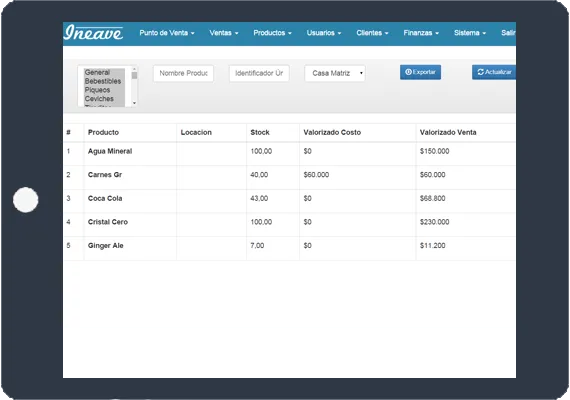Screen dimensions: 570x400
Task: Expand the Clientes dropdown
Action: (x=372, y=33)
